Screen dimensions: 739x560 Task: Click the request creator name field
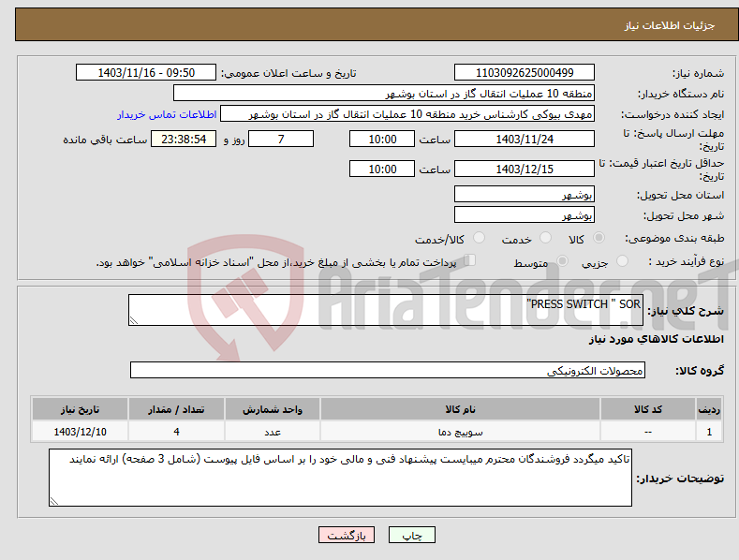(407, 114)
